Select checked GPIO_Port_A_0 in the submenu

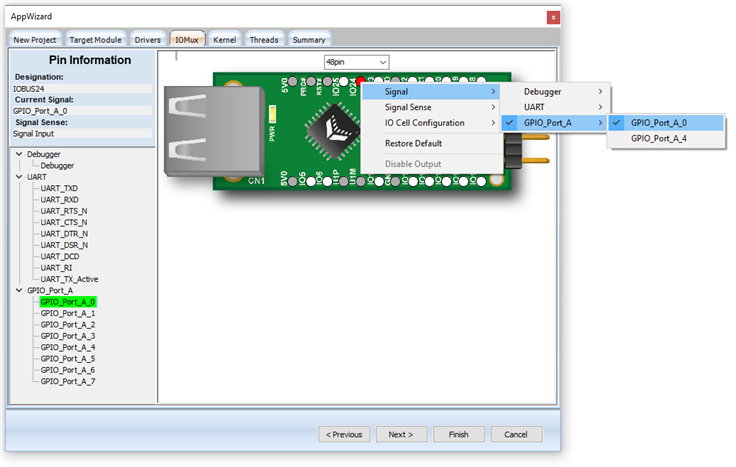click(x=666, y=123)
